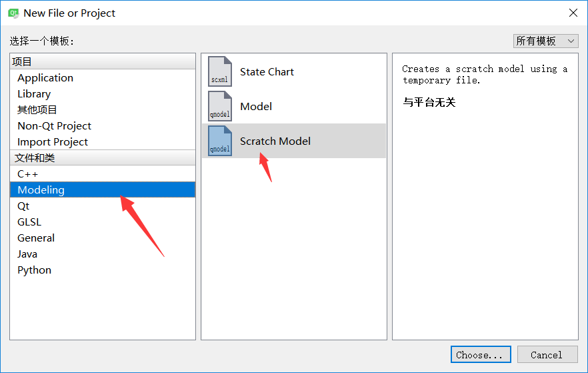Select the Non-Qt Project category

click(103, 125)
